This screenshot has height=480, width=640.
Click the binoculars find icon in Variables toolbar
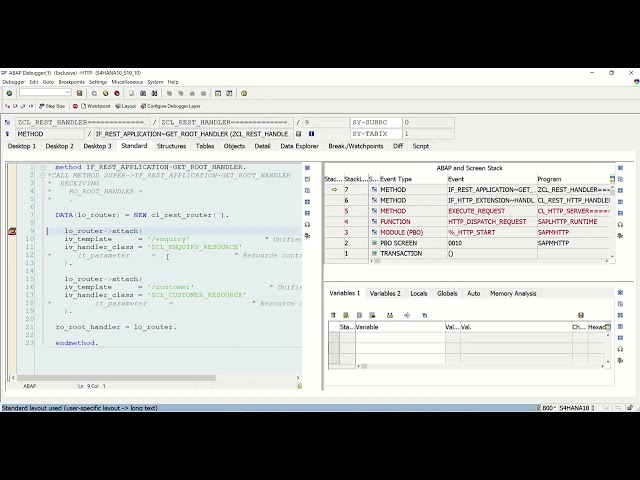[390, 315]
